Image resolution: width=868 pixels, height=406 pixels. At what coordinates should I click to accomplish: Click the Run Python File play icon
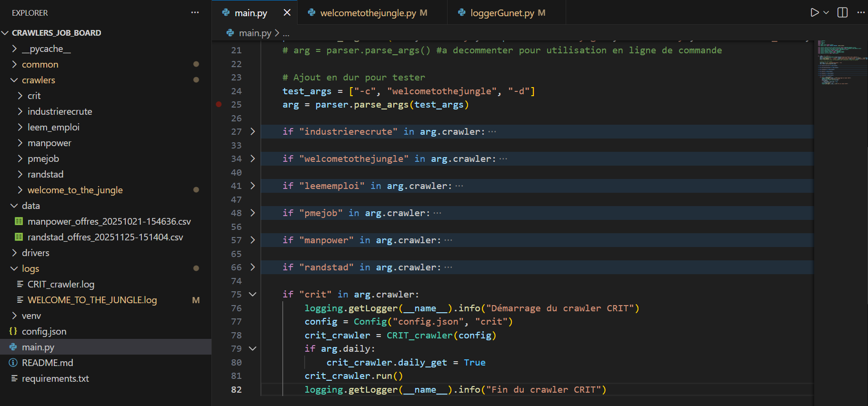pos(815,13)
